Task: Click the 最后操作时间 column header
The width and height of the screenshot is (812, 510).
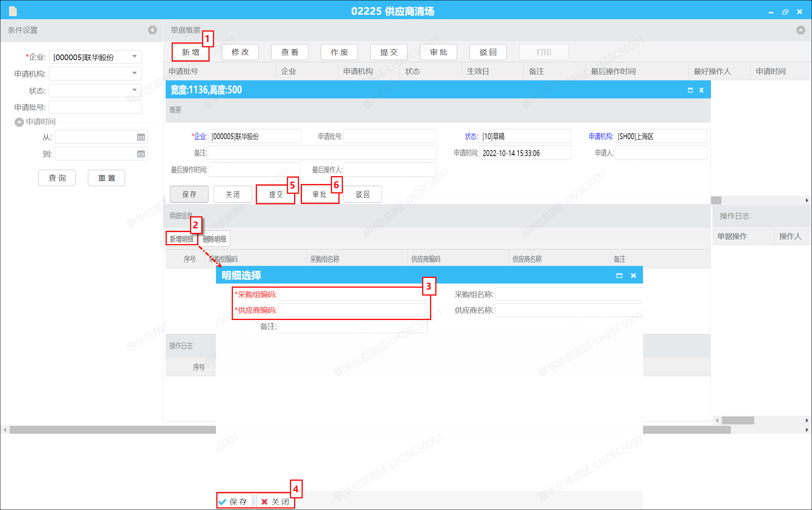Action: tap(637, 71)
